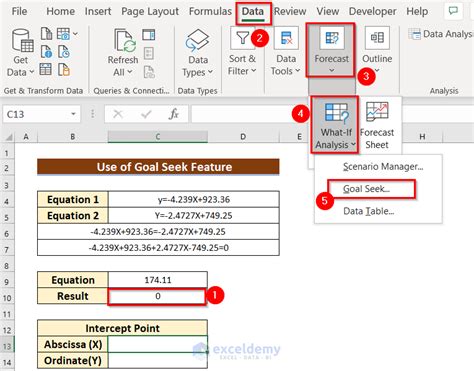Expand the From Picture dropdown arrow
474x371 pixels.
(x=75, y=34)
